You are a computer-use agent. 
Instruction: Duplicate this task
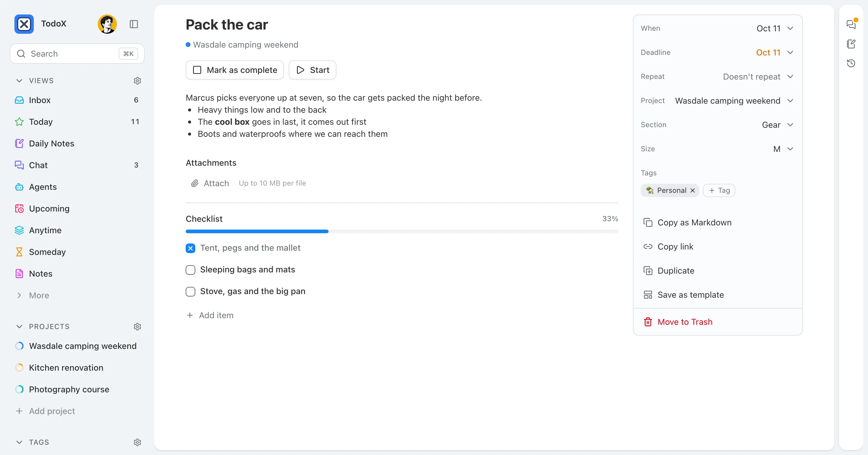(669, 271)
